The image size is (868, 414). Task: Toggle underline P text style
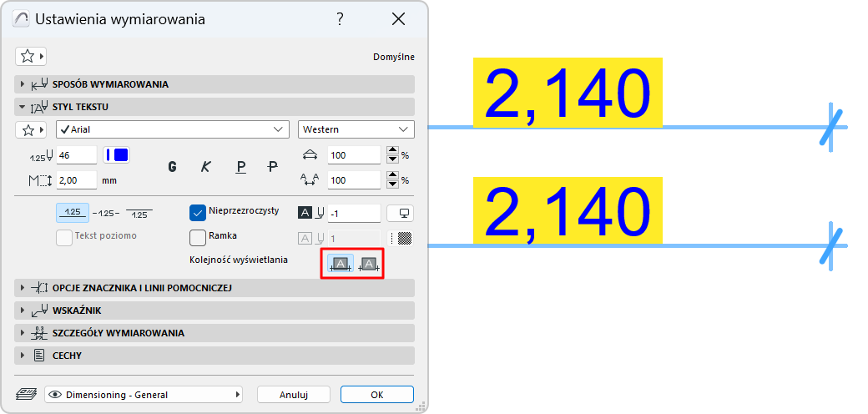pyautogui.click(x=240, y=167)
